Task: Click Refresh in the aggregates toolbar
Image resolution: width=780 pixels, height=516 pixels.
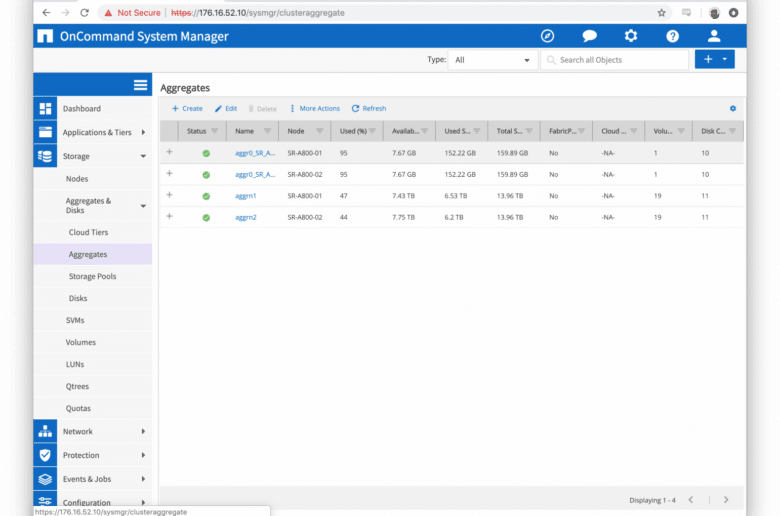Action: tap(369, 108)
